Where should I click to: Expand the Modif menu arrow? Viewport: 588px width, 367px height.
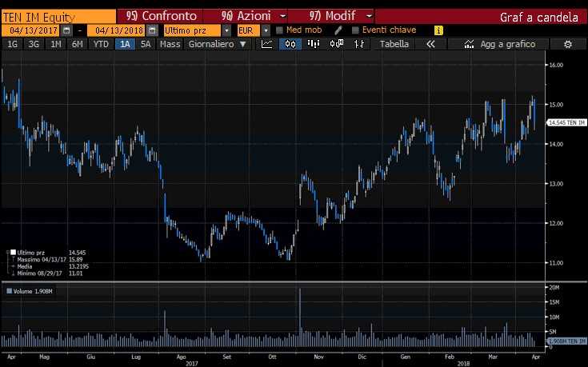click(369, 16)
